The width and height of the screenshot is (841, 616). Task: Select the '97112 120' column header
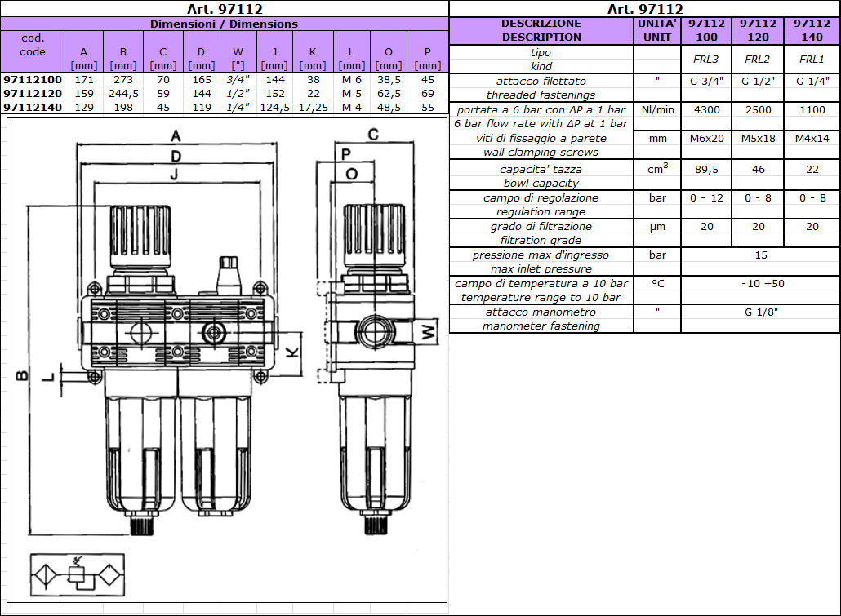click(x=758, y=30)
